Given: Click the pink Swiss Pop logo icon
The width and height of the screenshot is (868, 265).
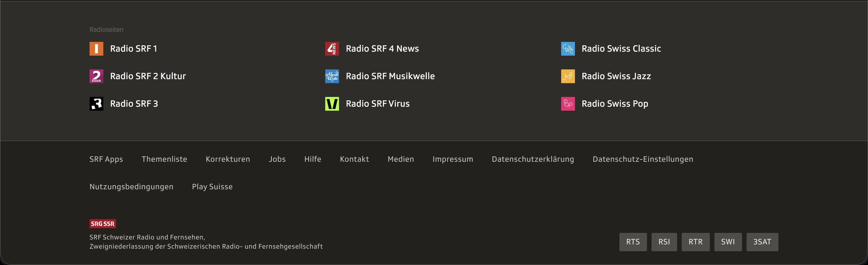Looking at the screenshot, I should coord(568,104).
